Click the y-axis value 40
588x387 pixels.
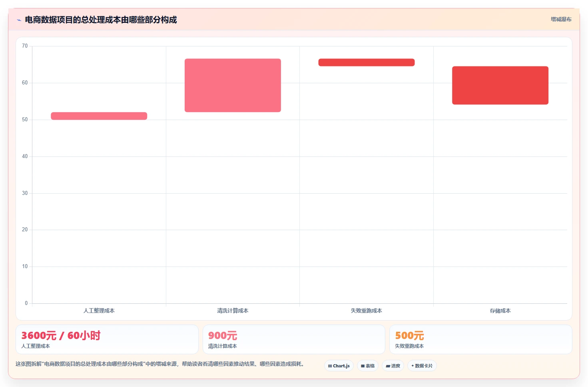[25, 156]
